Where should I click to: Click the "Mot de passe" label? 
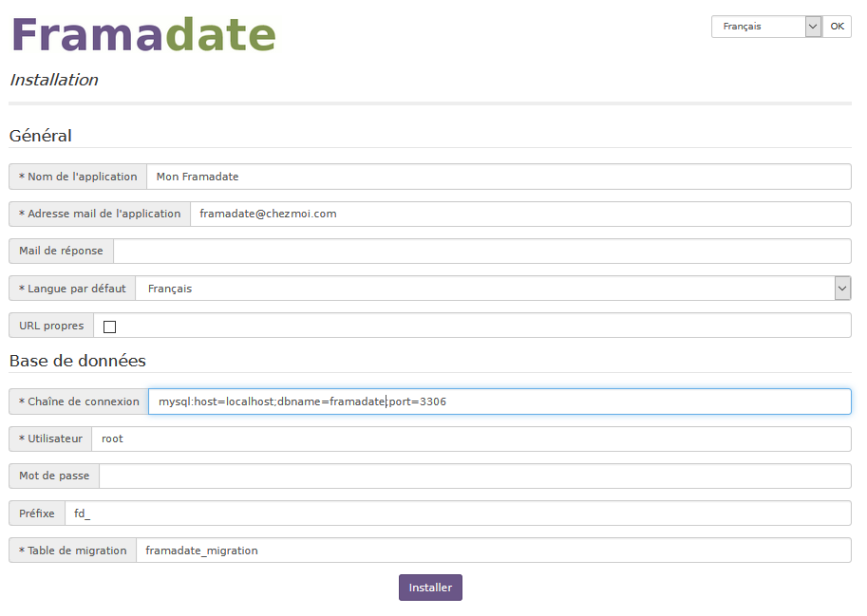click(x=54, y=476)
